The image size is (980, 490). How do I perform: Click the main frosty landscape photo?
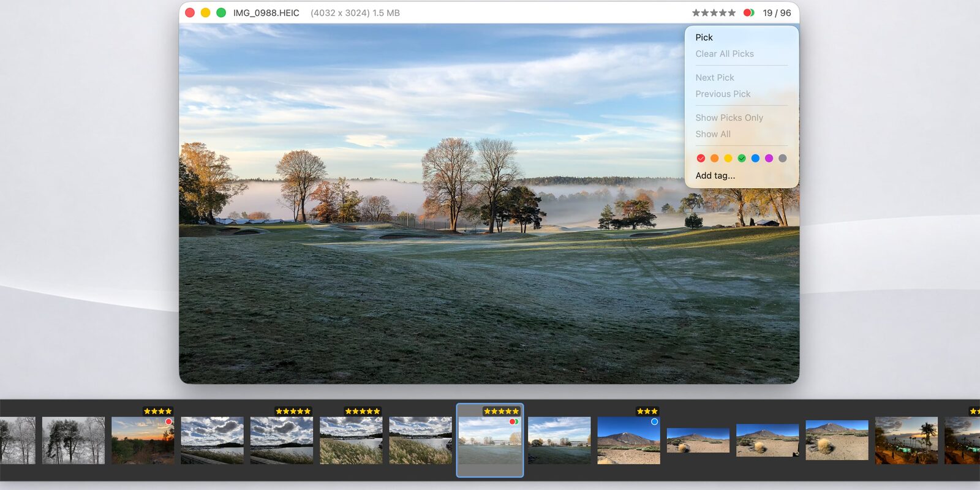[489, 203]
